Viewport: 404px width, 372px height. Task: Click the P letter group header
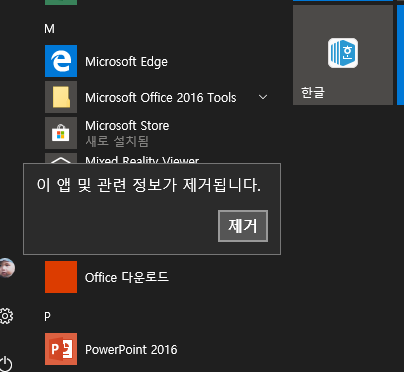click(x=47, y=316)
